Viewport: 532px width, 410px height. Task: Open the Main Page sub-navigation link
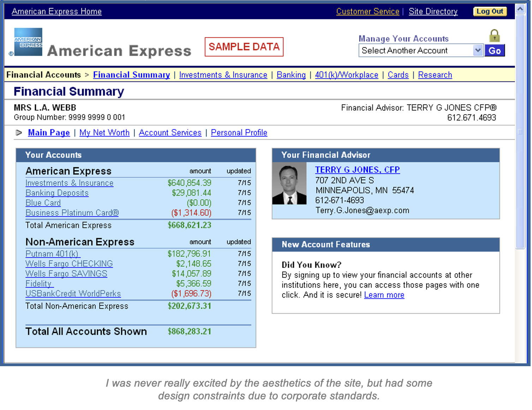49,133
